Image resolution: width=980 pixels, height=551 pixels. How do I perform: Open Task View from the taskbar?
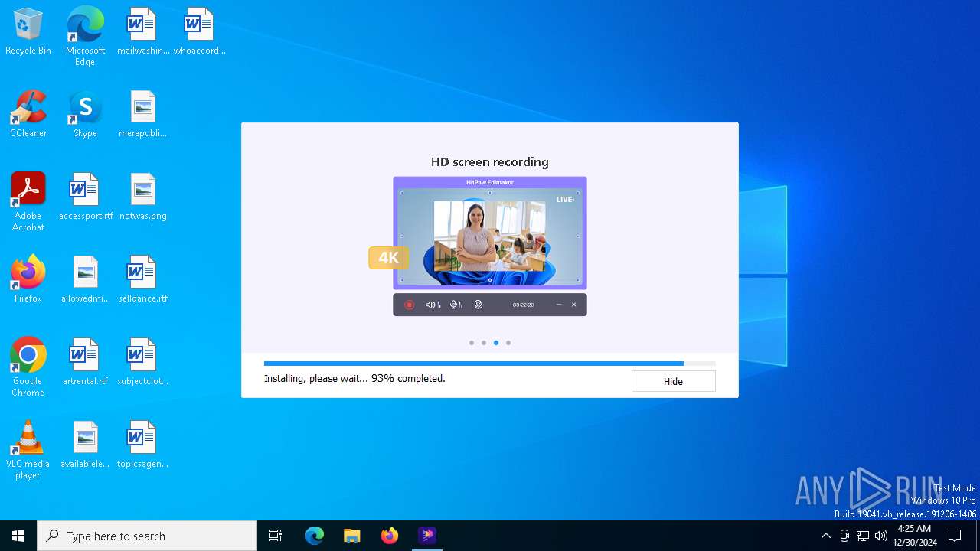(x=276, y=536)
